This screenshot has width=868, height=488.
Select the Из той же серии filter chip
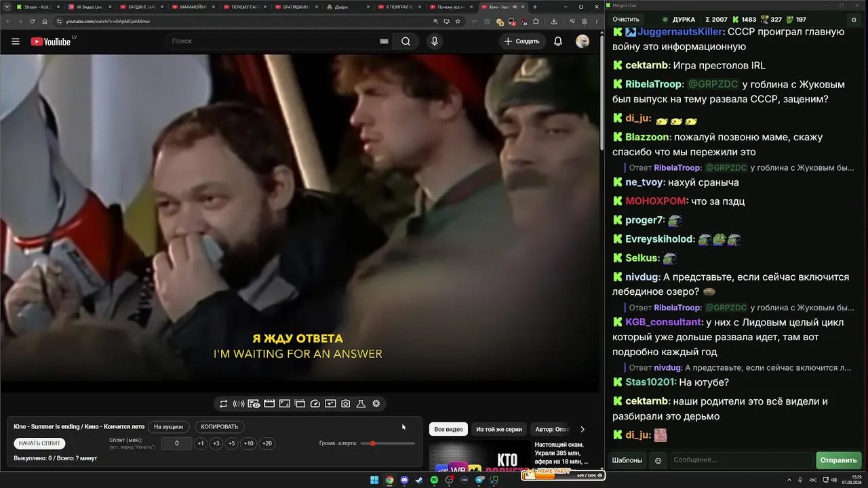(x=499, y=429)
